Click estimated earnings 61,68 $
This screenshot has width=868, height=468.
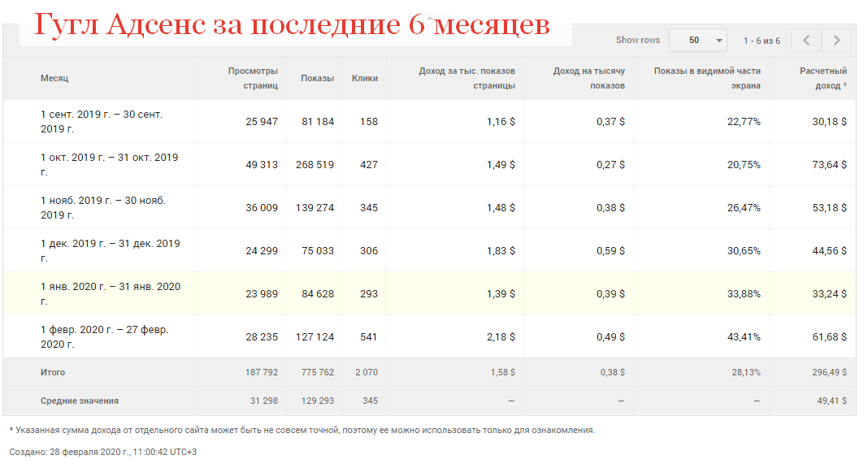click(x=829, y=337)
